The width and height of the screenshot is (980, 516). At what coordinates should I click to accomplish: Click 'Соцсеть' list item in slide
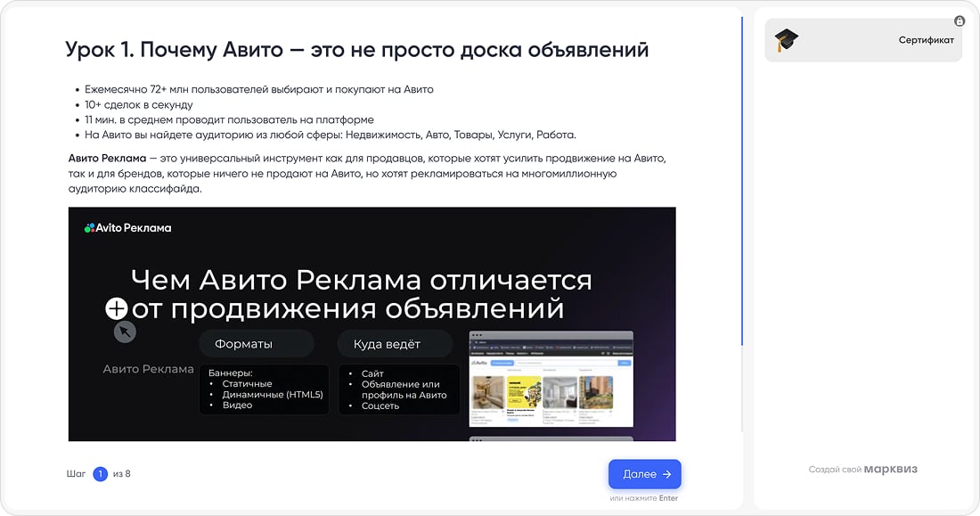(x=380, y=405)
